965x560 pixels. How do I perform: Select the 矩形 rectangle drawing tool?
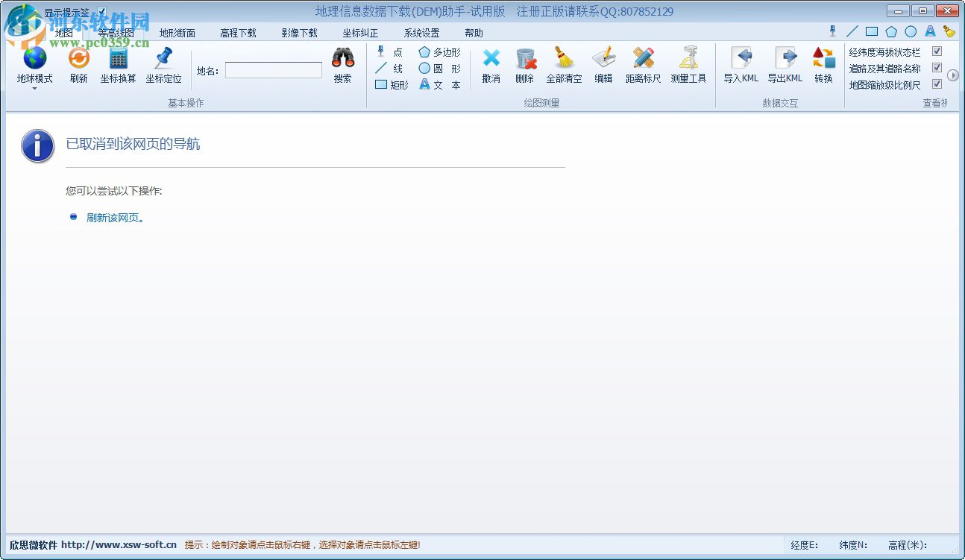click(x=392, y=85)
